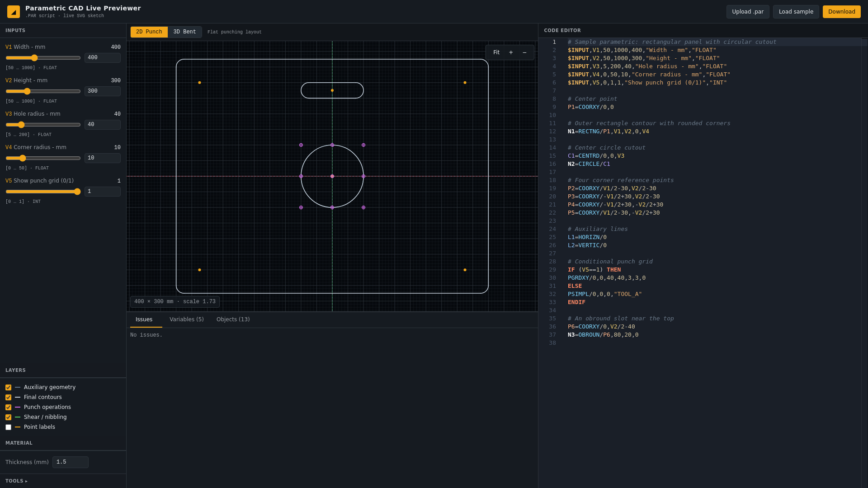Click the ENDIF keyword in editor
Viewport: 868px width, 488px height.
point(576,302)
